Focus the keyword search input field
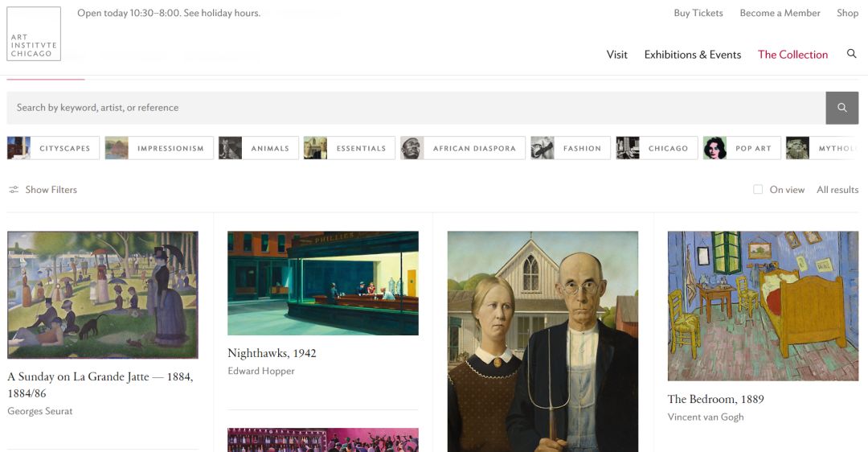Image resolution: width=868 pixels, height=452 pixels. 416,108
